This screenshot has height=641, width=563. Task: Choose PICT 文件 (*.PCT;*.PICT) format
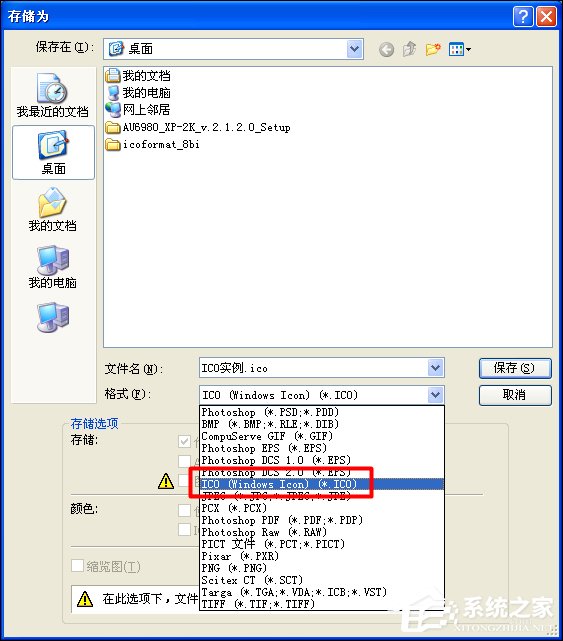pyautogui.click(x=321, y=544)
